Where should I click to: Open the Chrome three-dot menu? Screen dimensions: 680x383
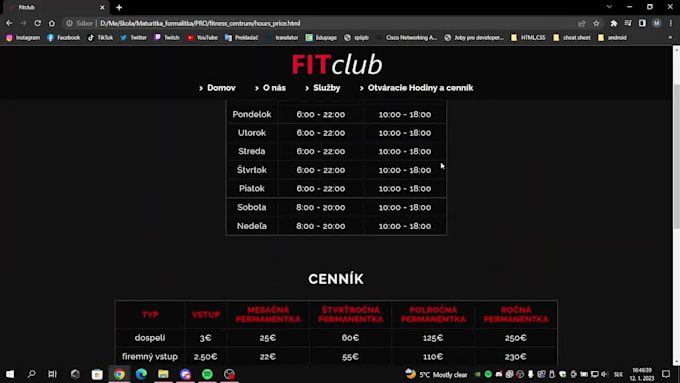click(670, 23)
